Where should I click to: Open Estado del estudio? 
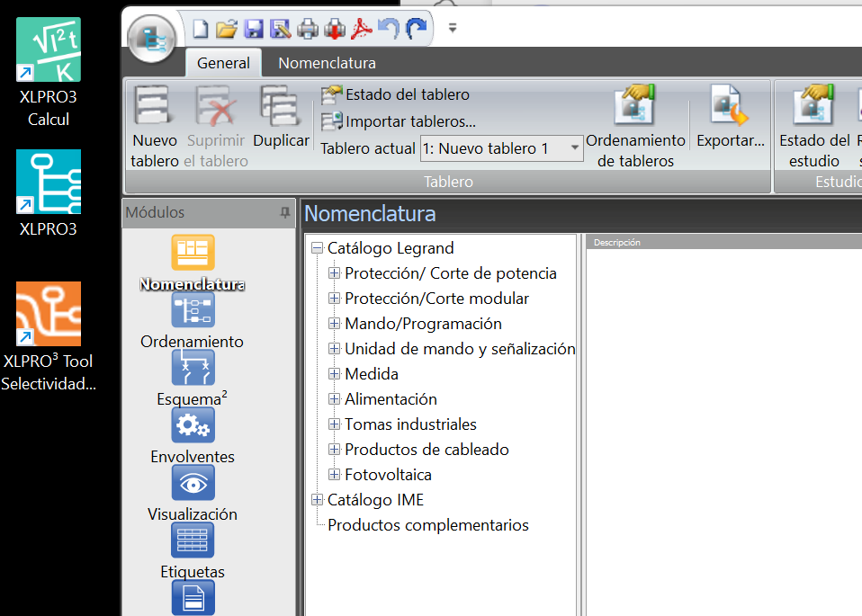coord(814,127)
